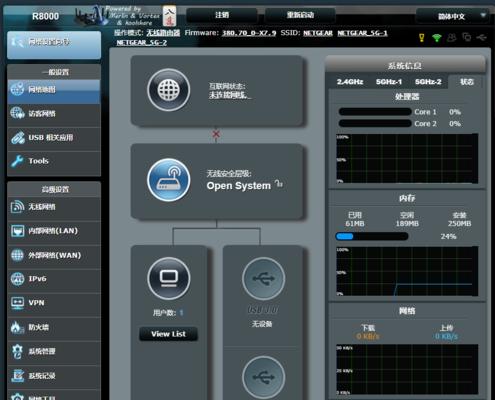Switch to the 5GHz-2 tab
The width and height of the screenshot is (495, 400).
[428, 82]
